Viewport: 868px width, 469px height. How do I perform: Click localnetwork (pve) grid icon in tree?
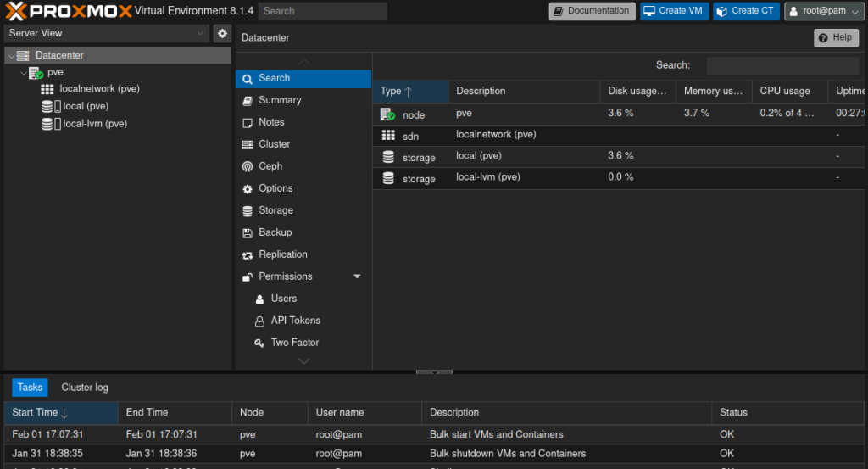(x=47, y=89)
